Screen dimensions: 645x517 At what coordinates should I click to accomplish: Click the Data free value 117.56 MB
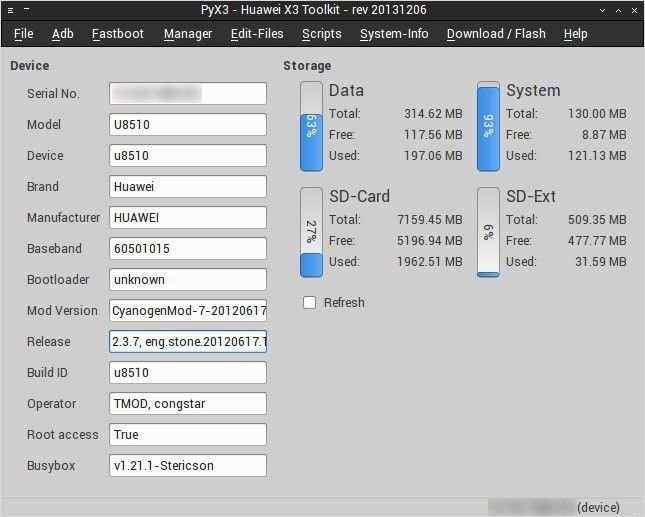433,134
